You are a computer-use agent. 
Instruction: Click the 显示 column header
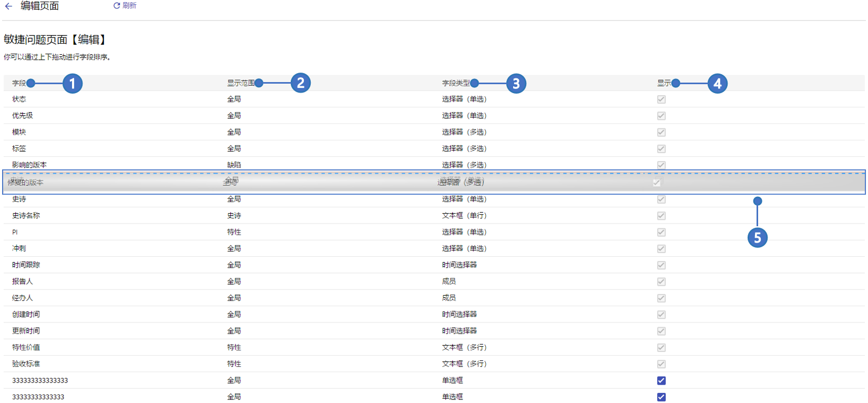click(x=664, y=83)
